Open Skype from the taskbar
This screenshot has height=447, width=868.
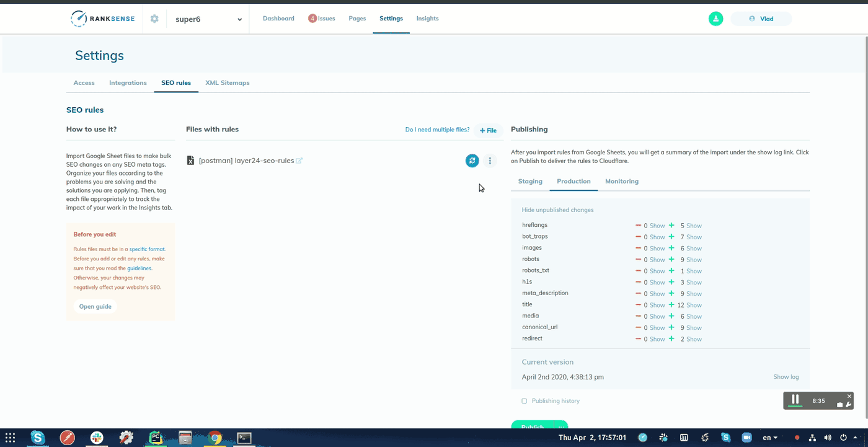tap(38, 438)
